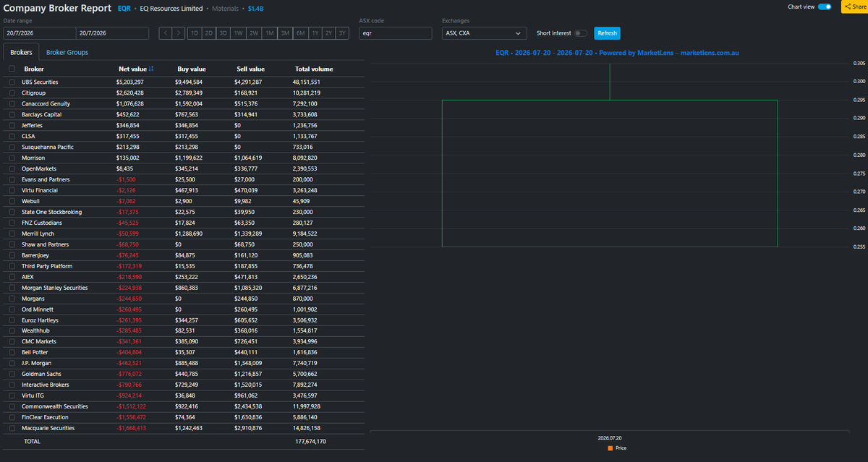Image resolution: width=868 pixels, height=462 pixels.
Task: Select the 2D range button
Action: [208, 33]
